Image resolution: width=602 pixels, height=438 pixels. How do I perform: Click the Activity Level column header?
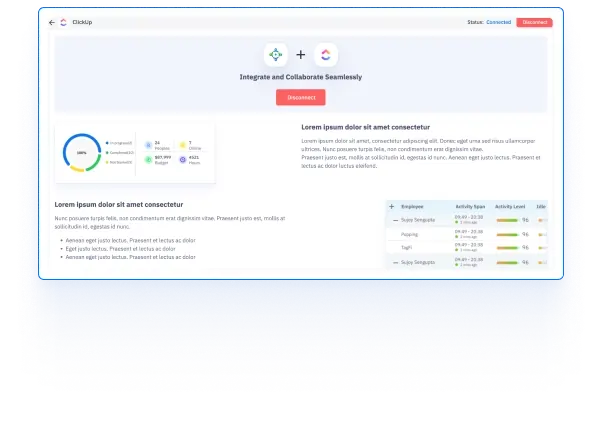point(510,207)
